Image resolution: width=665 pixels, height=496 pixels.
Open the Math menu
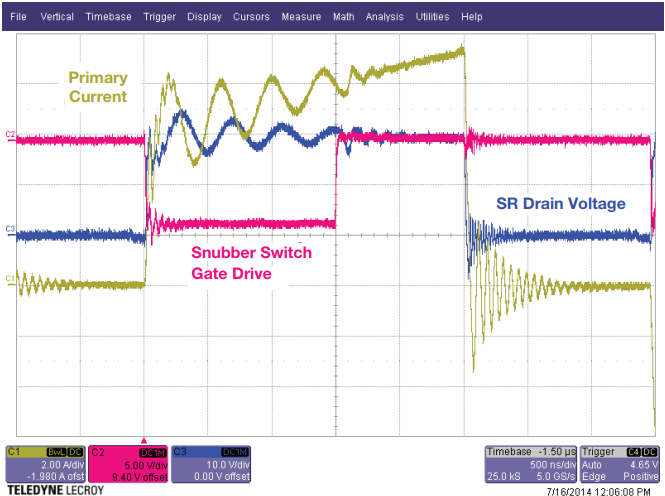click(x=343, y=17)
